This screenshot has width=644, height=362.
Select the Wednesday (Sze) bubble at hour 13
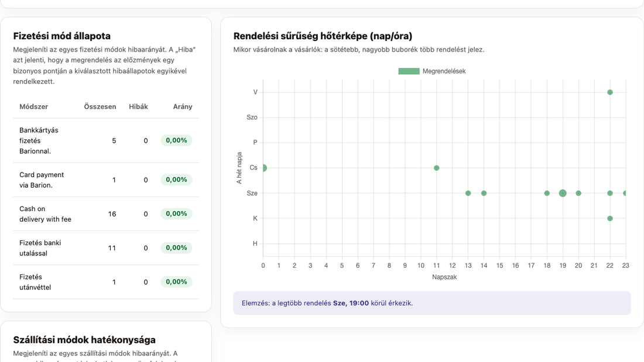click(x=468, y=194)
